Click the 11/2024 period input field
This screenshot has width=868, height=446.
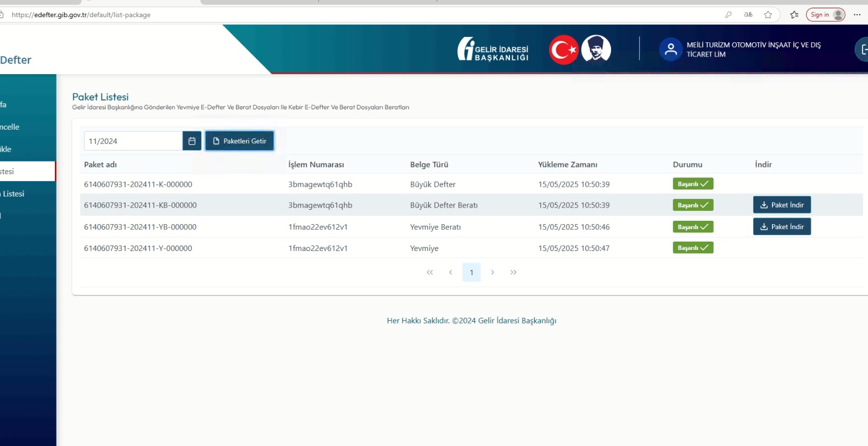click(x=133, y=141)
